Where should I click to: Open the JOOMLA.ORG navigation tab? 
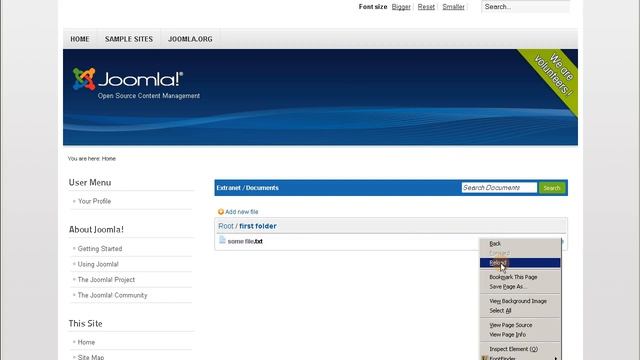coord(190,39)
